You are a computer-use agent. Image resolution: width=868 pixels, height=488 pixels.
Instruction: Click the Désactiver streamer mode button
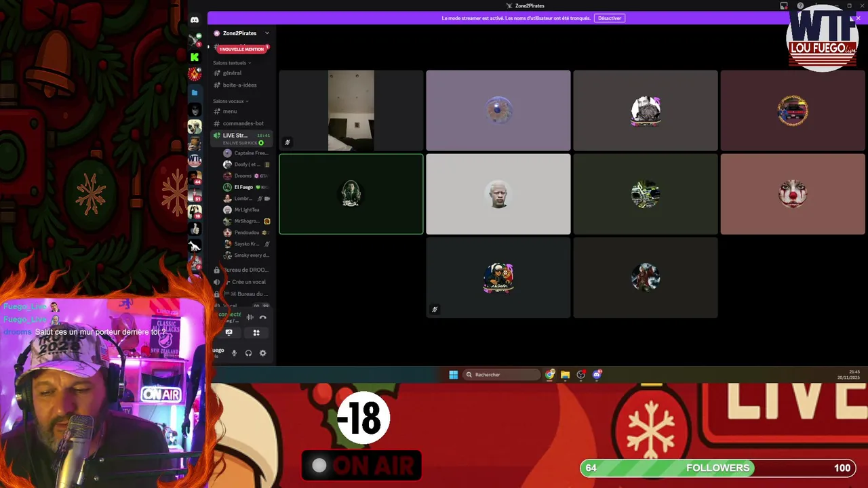point(609,18)
